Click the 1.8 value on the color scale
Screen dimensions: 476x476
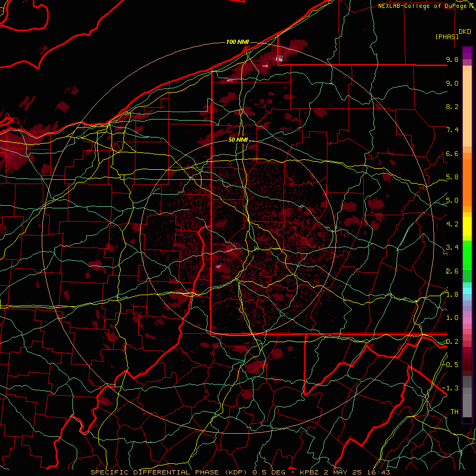pyautogui.click(x=452, y=295)
